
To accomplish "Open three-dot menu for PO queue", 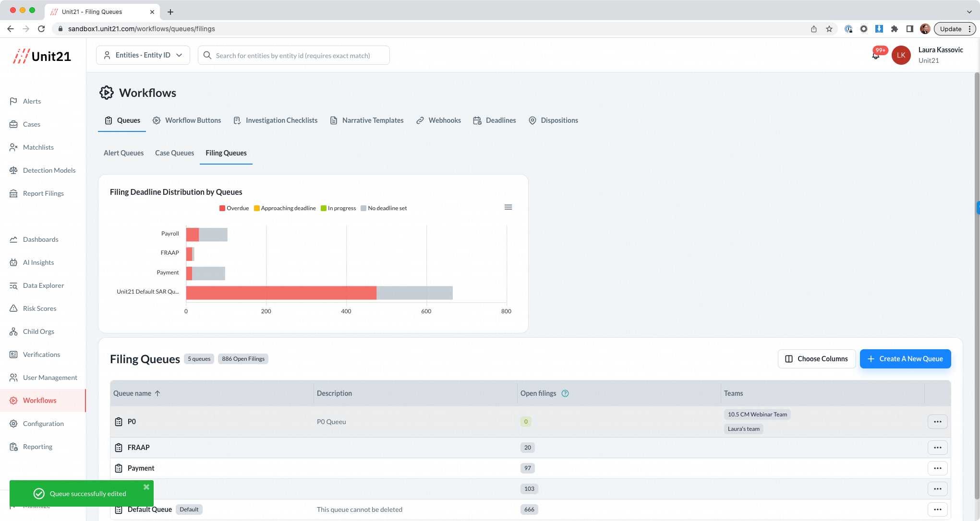I will click(x=937, y=422).
